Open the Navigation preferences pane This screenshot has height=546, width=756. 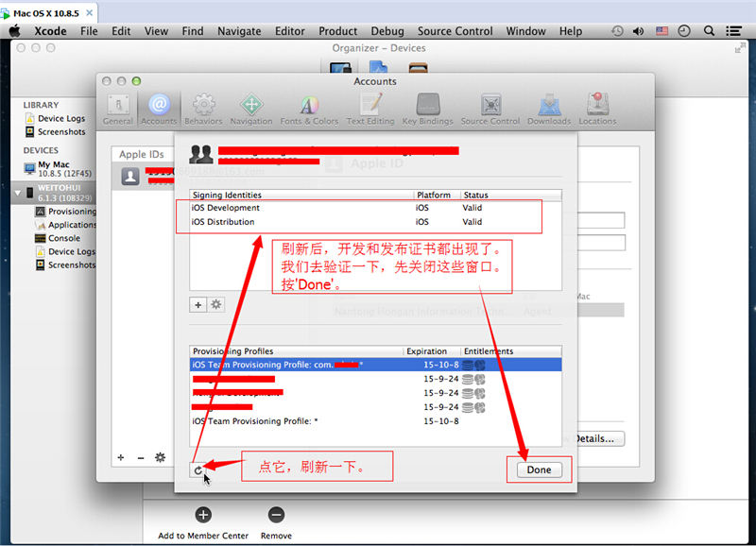click(x=251, y=110)
